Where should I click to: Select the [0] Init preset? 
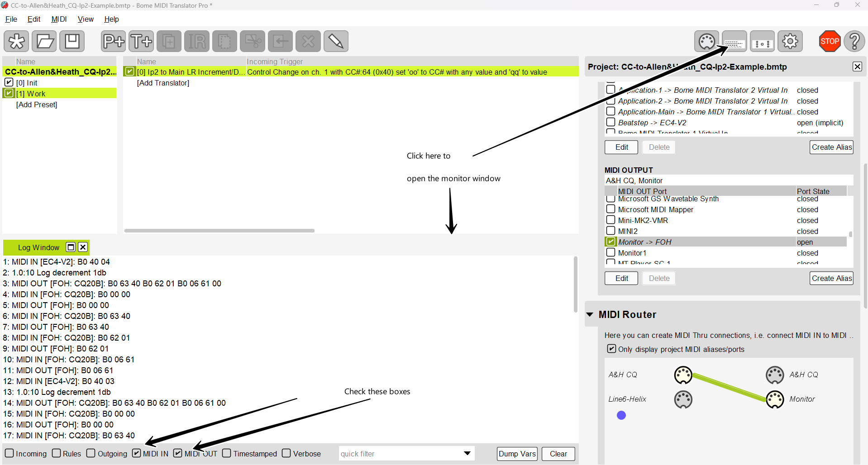pyautogui.click(x=27, y=83)
